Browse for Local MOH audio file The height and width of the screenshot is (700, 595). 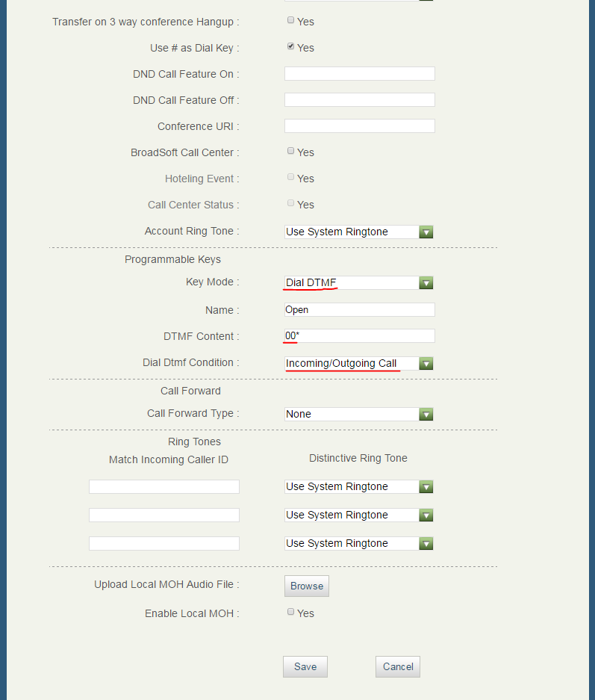306,586
